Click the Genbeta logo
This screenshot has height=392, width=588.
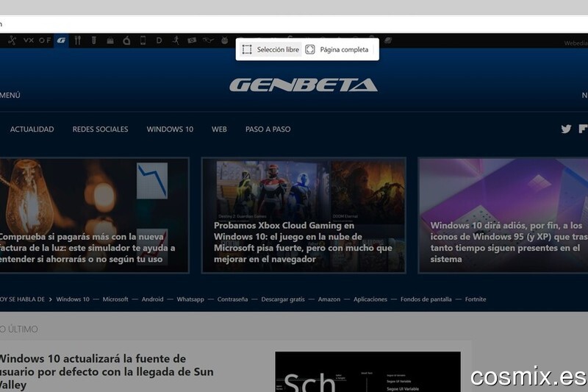tap(304, 85)
